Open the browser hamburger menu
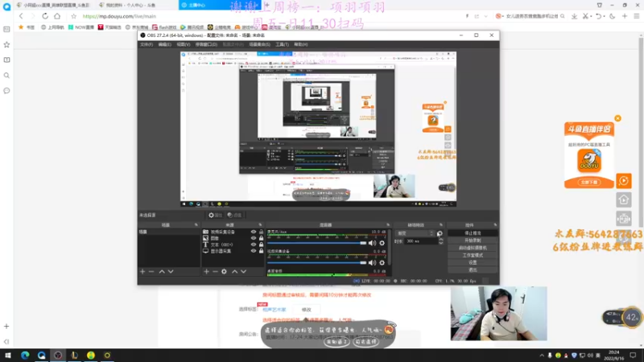 [637, 16]
